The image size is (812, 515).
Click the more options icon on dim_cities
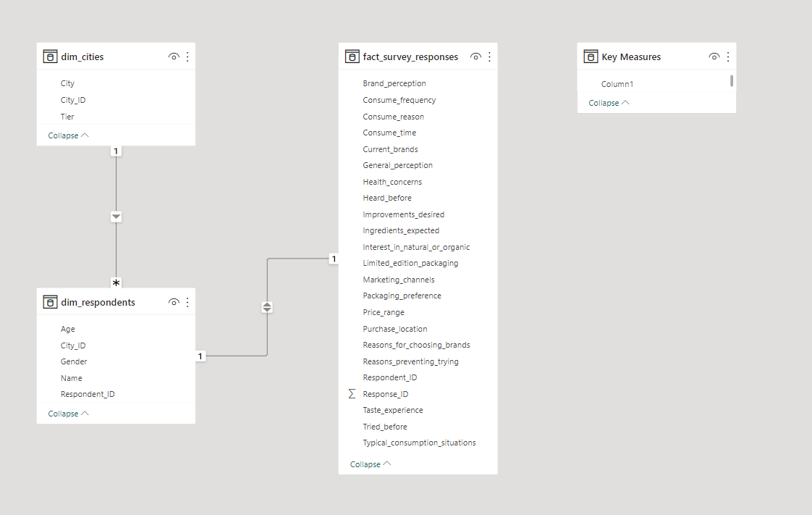coord(187,56)
